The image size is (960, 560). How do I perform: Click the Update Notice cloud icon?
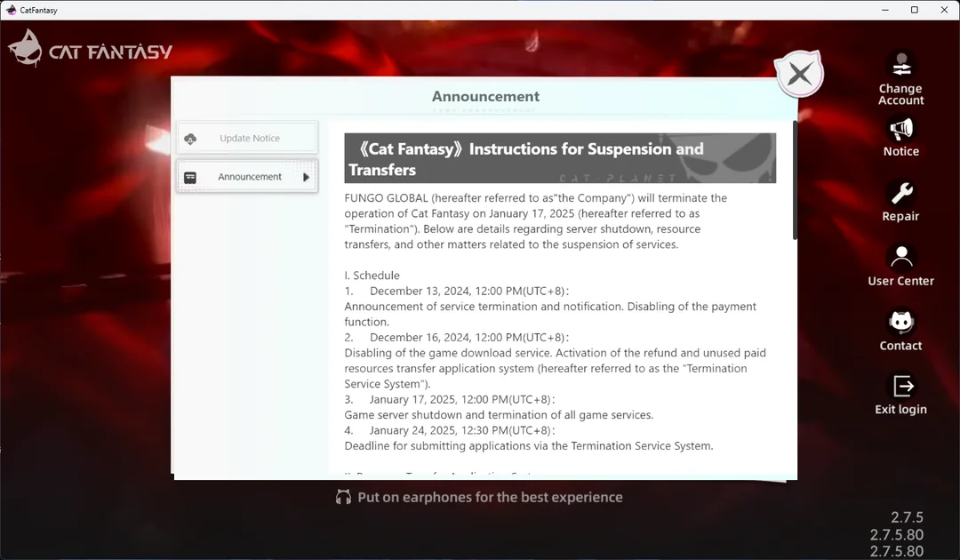click(190, 139)
